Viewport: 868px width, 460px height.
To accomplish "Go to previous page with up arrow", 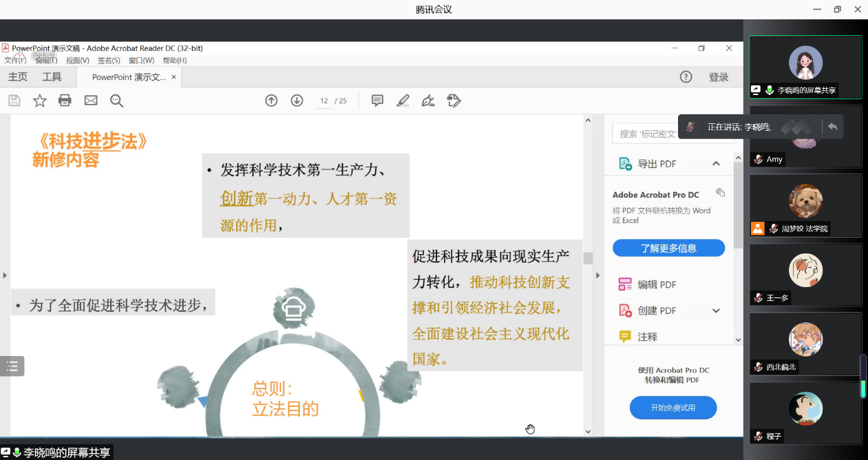I will pyautogui.click(x=271, y=101).
